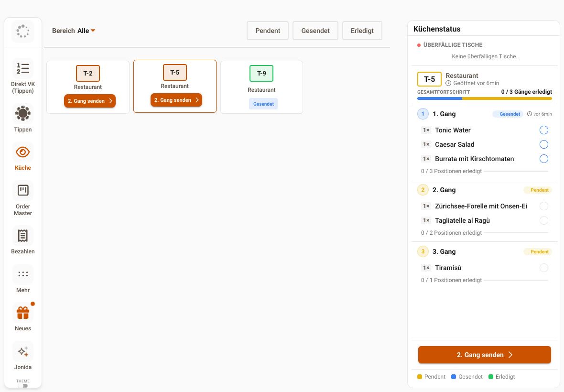Open Direkt VK (Tippen) sidebar icon

[22, 68]
